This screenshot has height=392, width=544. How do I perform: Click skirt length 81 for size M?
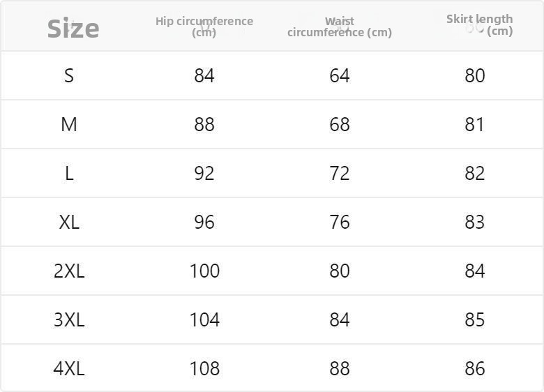pos(475,124)
